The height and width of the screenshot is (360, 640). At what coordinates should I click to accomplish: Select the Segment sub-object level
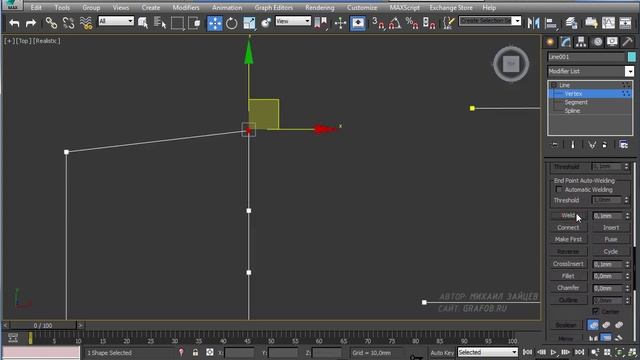576,102
